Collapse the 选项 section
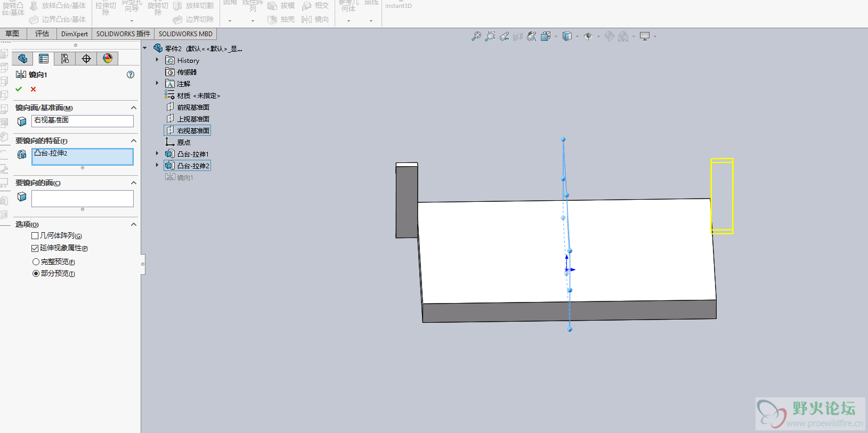Screen dimensions: 868x433 point(134,224)
